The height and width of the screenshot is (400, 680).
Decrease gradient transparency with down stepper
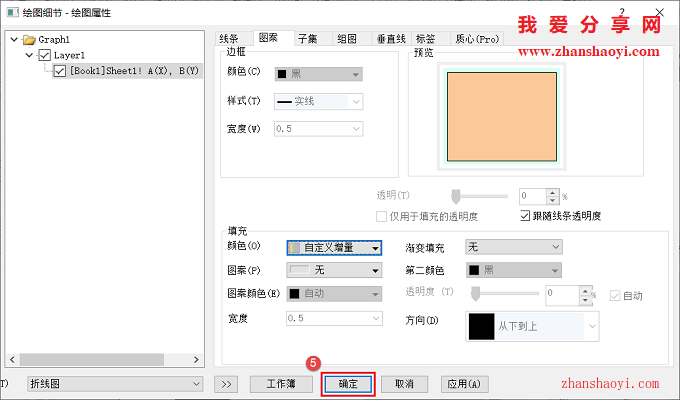(585, 300)
